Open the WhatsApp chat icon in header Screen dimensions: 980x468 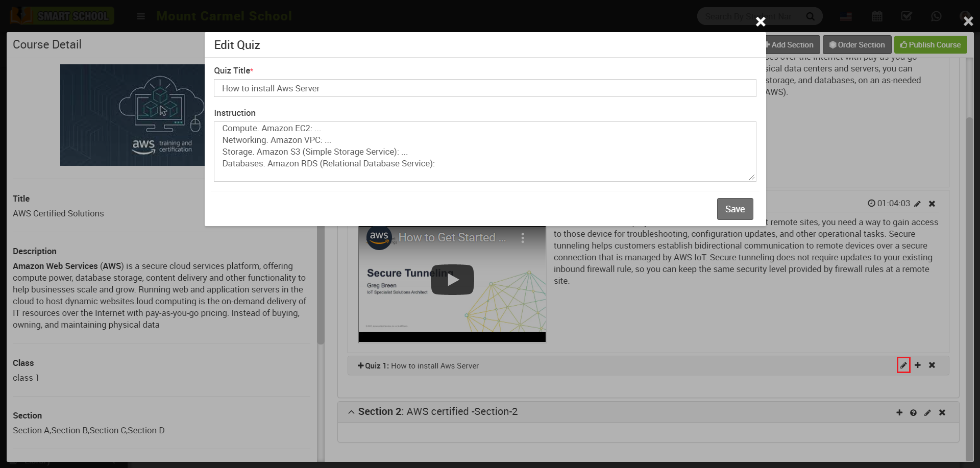point(936,16)
